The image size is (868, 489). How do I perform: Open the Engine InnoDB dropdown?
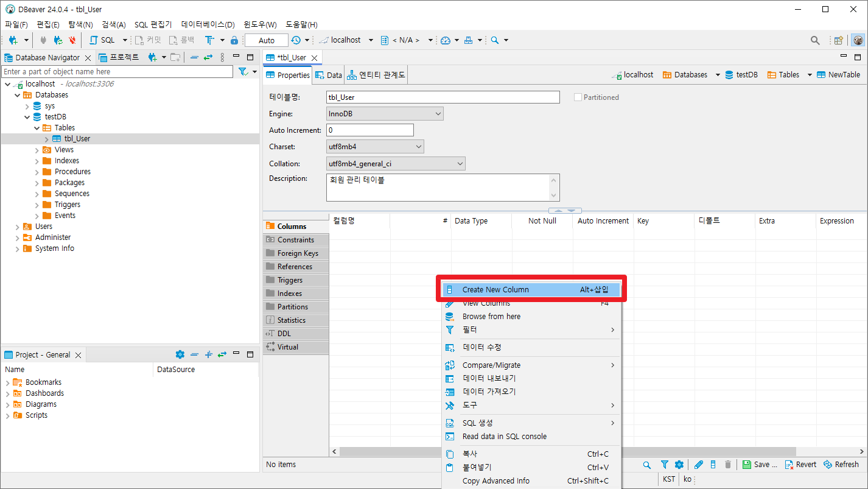385,114
